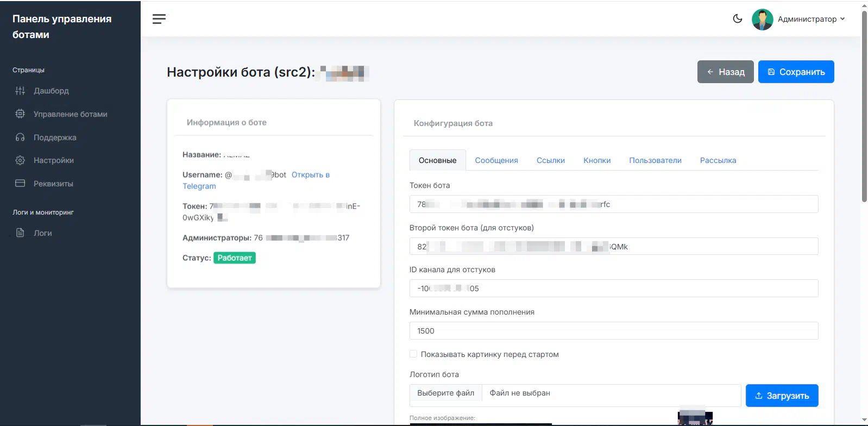The image size is (868, 426).
Task: Save settings with Сохранить button
Action: tap(796, 72)
